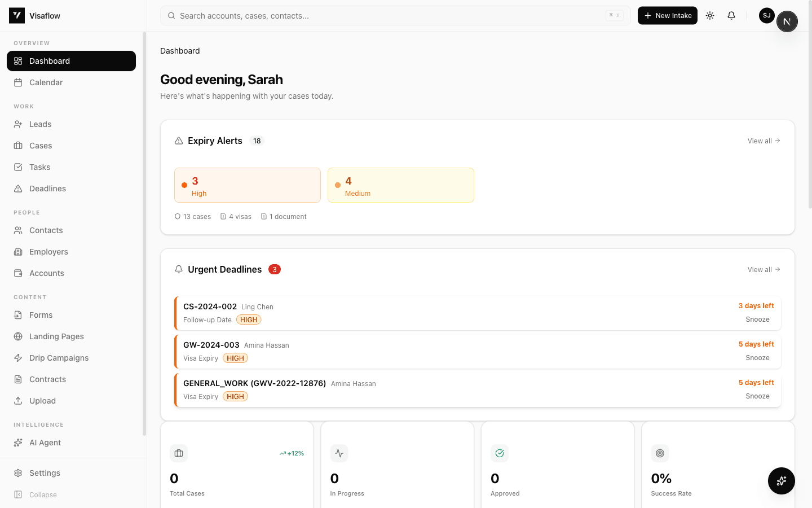
Task: Snooze the CS-2024-002 deadline
Action: [757, 319]
